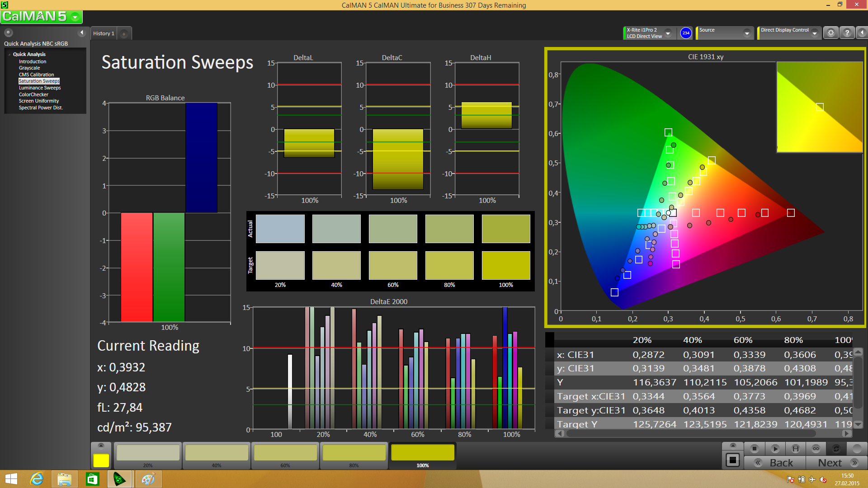The height and width of the screenshot is (488, 868).
Task: Toggle the gray circle button beside refresh
Action: pos(857,449)
